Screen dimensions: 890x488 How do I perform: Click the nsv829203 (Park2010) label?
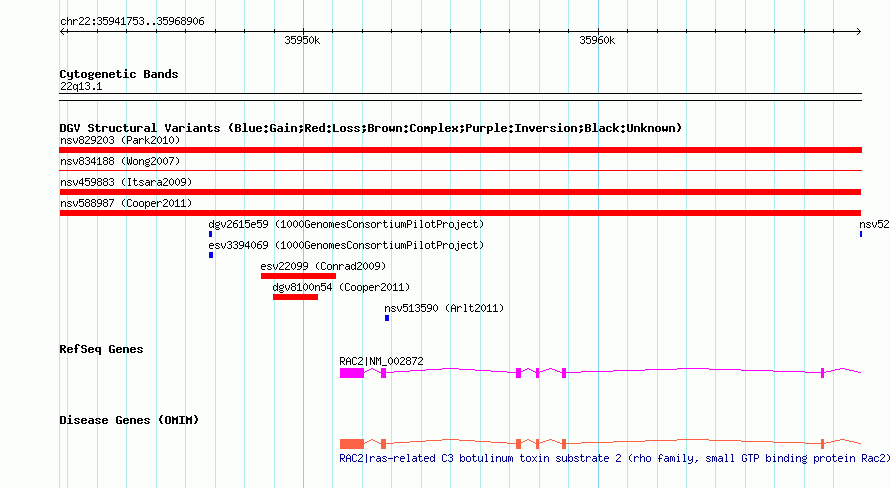tap(120, 140)
